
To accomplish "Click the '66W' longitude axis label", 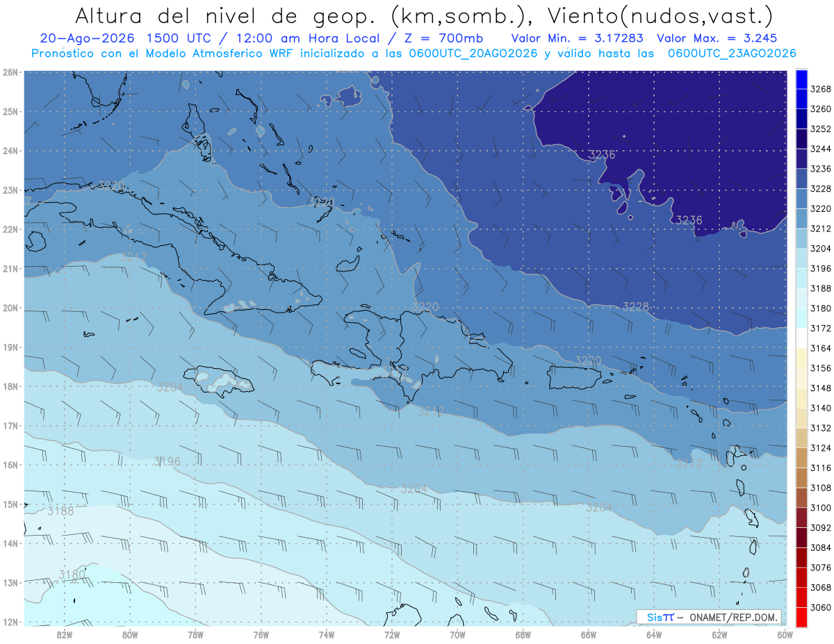I will [x=589, y=634].
